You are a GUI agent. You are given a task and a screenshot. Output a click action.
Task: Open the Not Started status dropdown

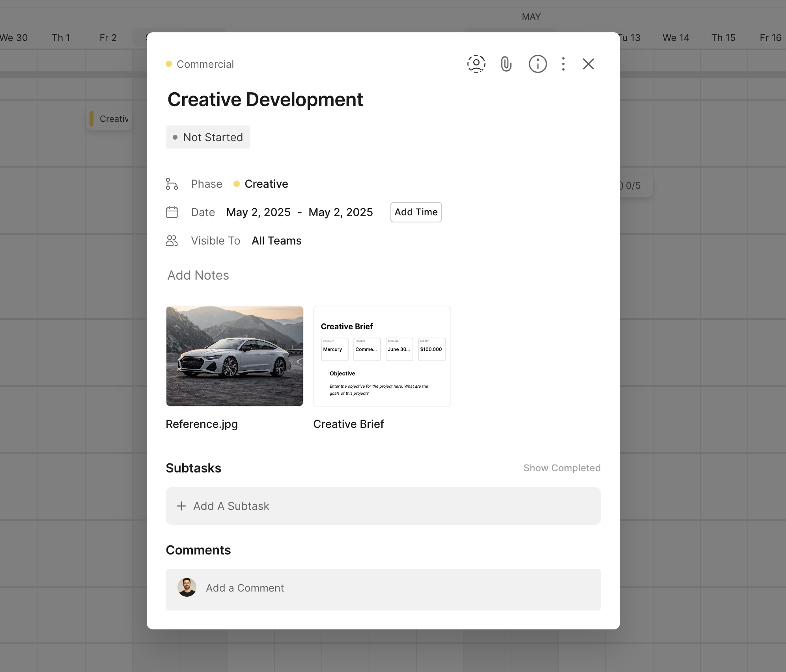[x=208, y=137]
